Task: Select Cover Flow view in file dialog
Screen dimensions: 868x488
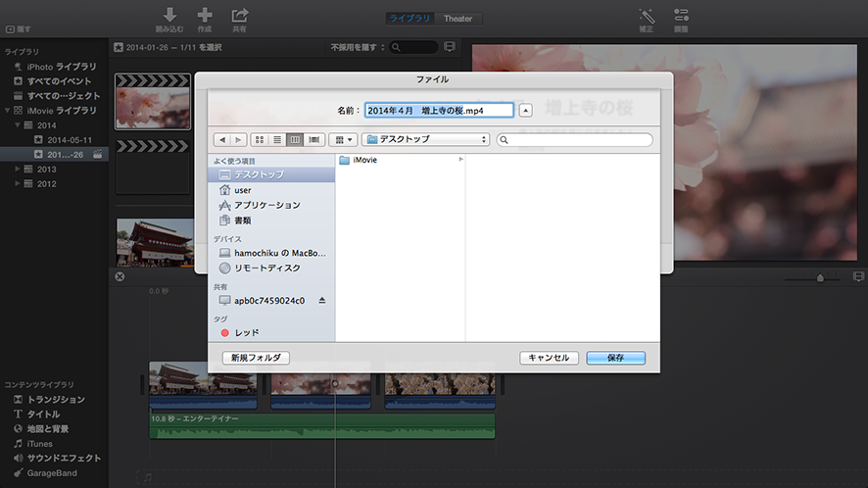Action: pyautogui.click(x=313, y=140)
